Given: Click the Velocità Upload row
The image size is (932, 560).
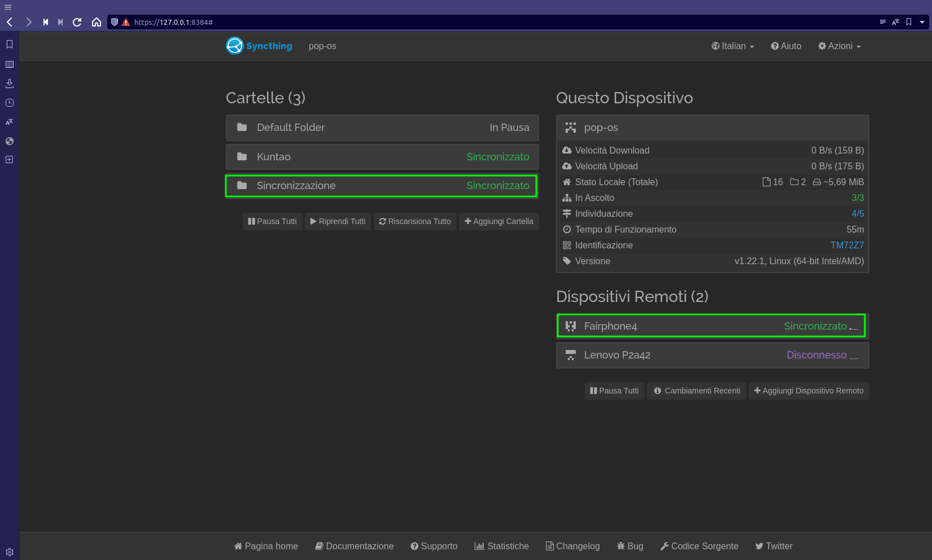Looking at the screenshot, I should point(712,166).
